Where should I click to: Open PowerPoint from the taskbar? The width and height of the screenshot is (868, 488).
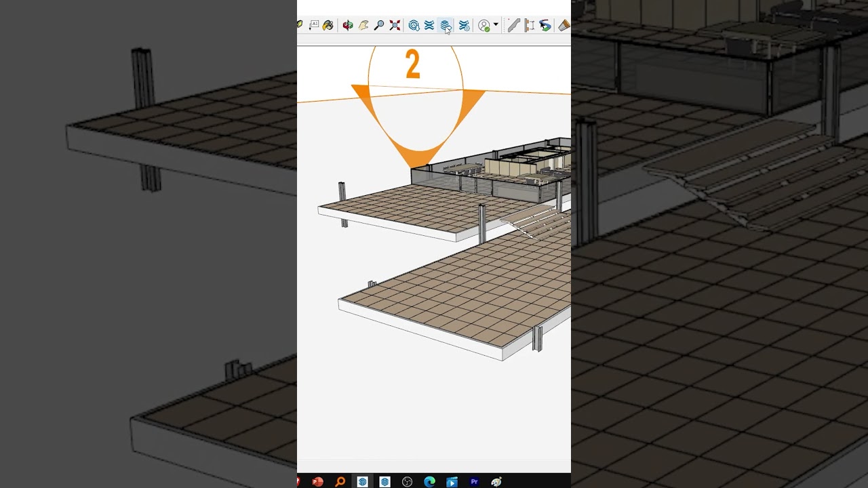point(317,482)
